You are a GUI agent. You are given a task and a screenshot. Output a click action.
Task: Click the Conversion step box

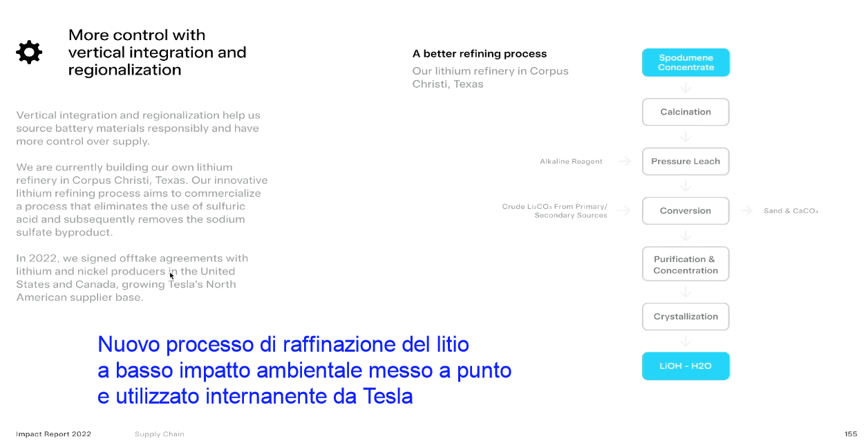click(686, 211)
